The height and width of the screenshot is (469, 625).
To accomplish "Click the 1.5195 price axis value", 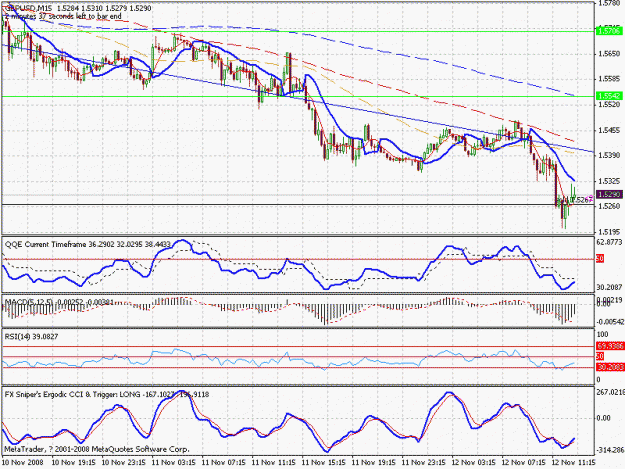I will click(609, 232).
